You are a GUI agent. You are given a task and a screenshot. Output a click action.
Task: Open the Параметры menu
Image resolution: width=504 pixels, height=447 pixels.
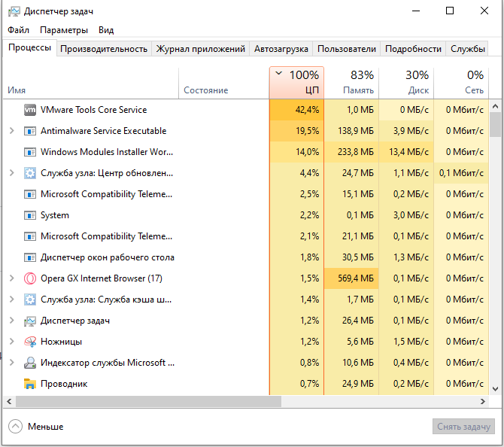[64, 30]
